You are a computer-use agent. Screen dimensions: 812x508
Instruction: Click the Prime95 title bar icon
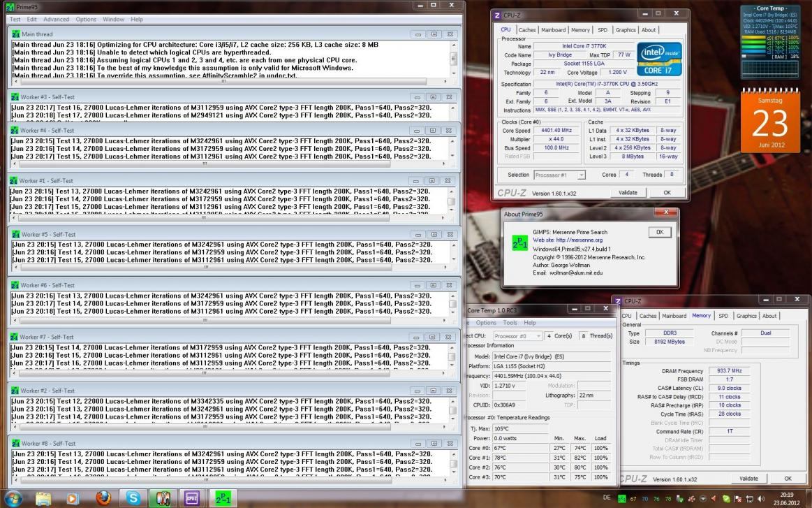click(10, 7)
